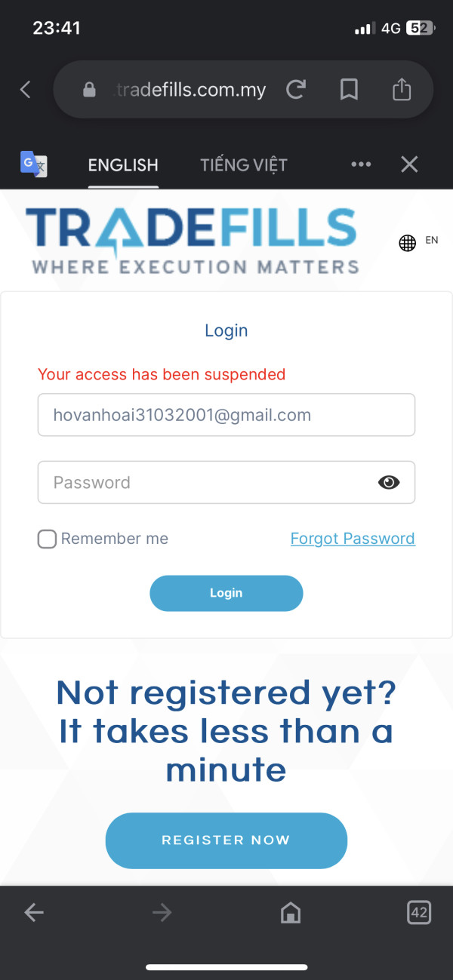Open the share sheet icon
The height and width of the screenshot is (980, 453).
402,90
